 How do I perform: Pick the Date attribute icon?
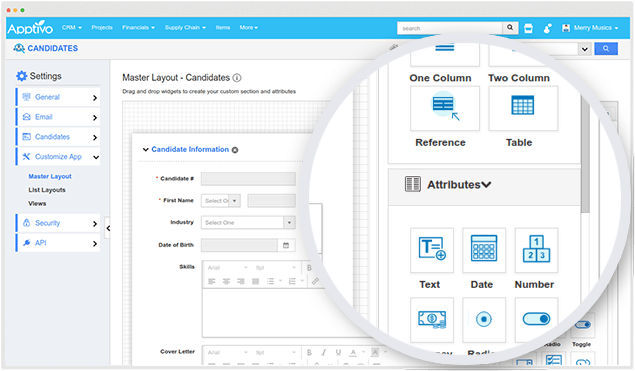tap(484, 250)
